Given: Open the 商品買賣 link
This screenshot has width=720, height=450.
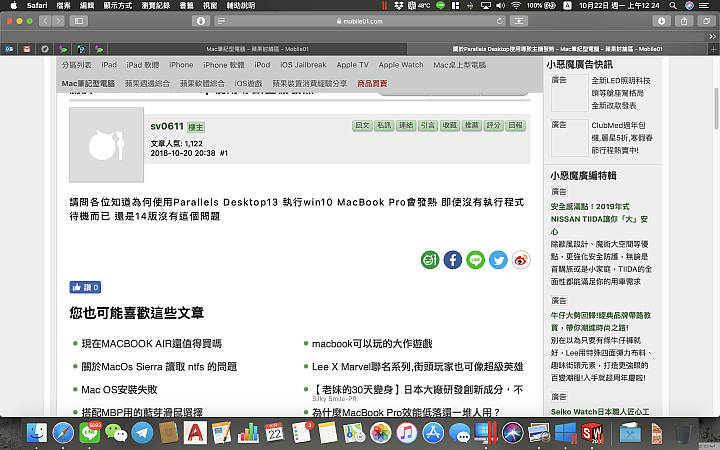Looking at the screenshot, I should (372, 84).
